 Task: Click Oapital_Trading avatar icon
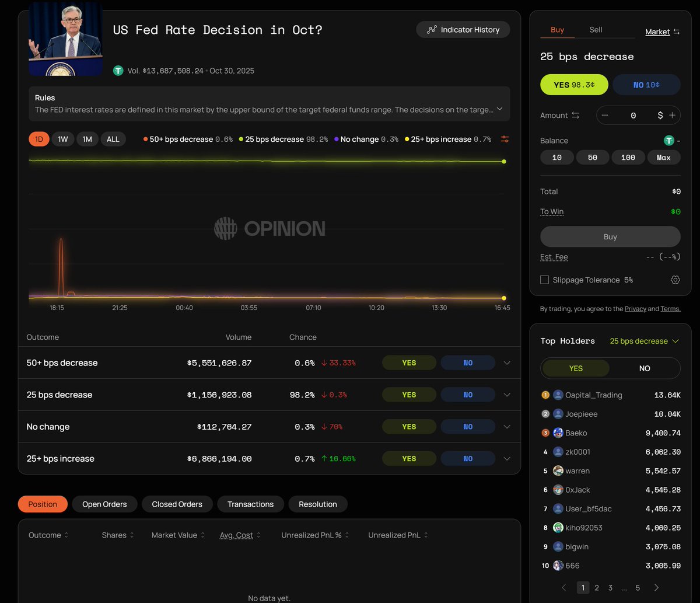(558, 395)
